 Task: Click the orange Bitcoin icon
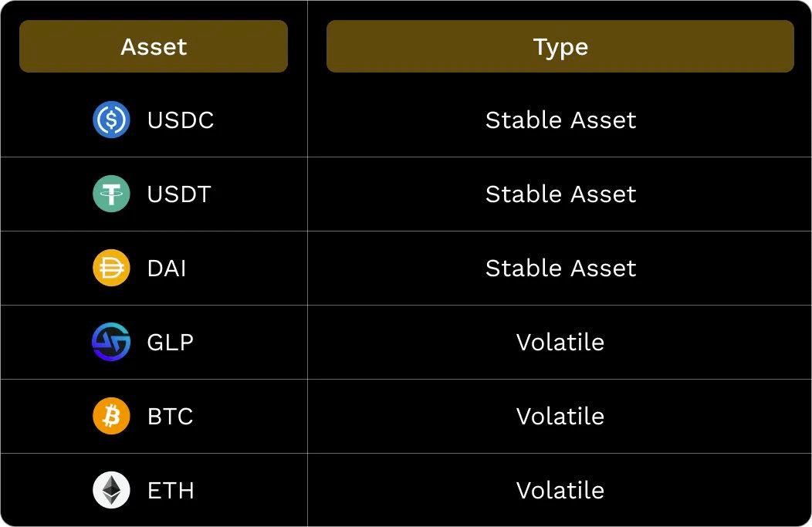click(111, 416)
